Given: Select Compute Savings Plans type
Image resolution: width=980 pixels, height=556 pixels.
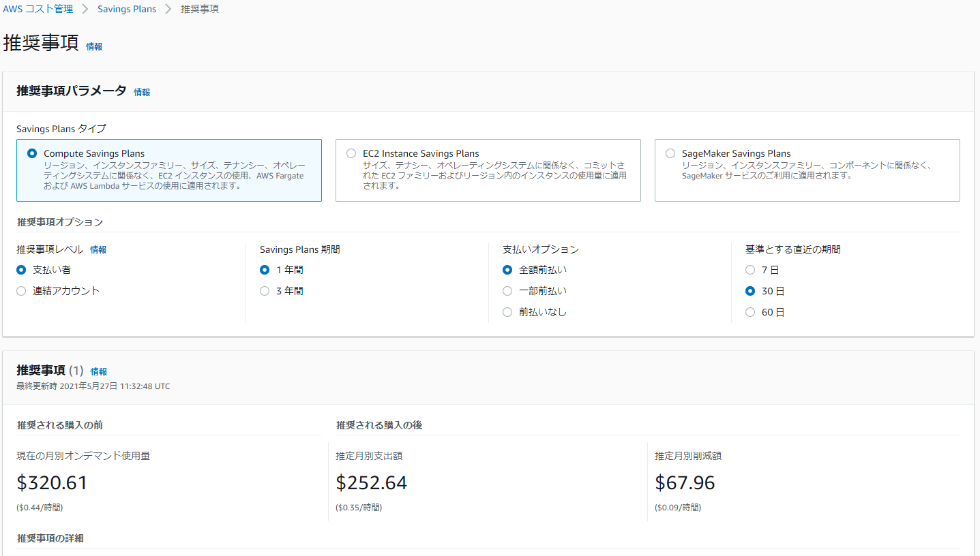Looking at the screenshot, I should click(x=32, y=154).
